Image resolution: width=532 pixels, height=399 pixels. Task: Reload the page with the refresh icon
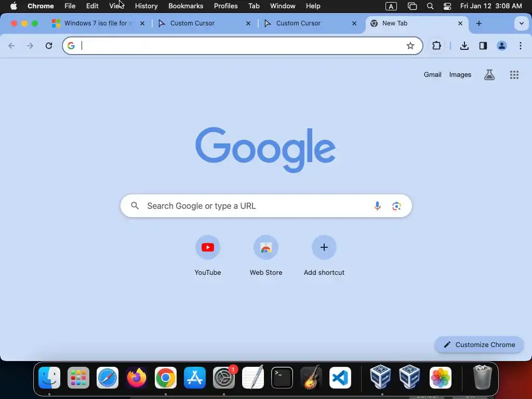(x=49, y=46)
